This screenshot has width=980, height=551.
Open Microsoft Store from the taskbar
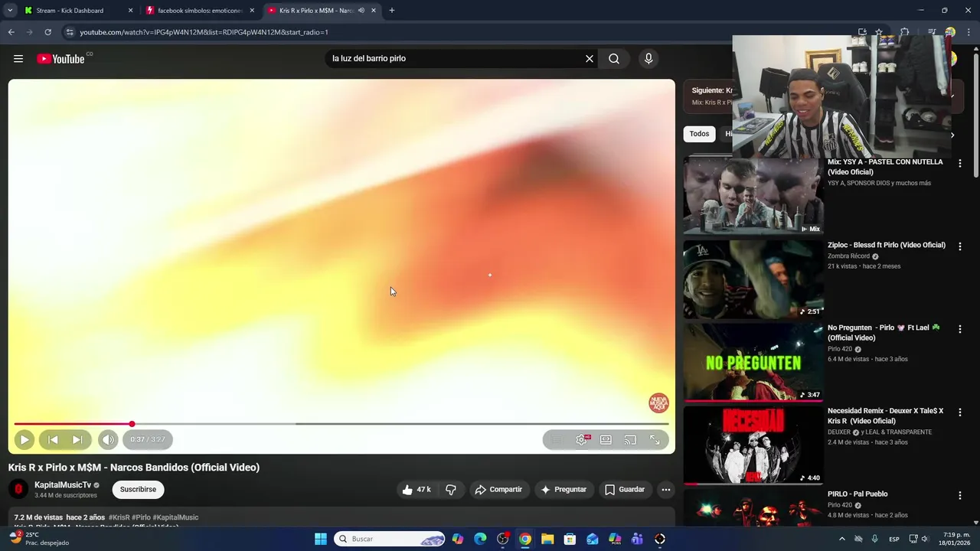pos(570,539)
